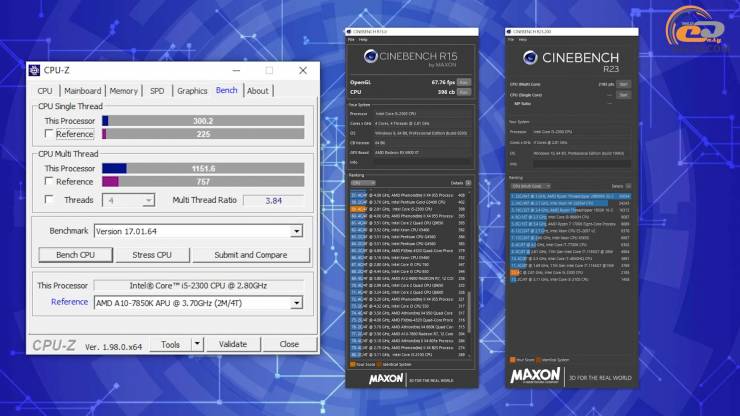Screen dimensions: 740x416
Task: Open the ranking type dropdown in Cinebench R15
Action: pyautogui.click(x=363, y=183)
